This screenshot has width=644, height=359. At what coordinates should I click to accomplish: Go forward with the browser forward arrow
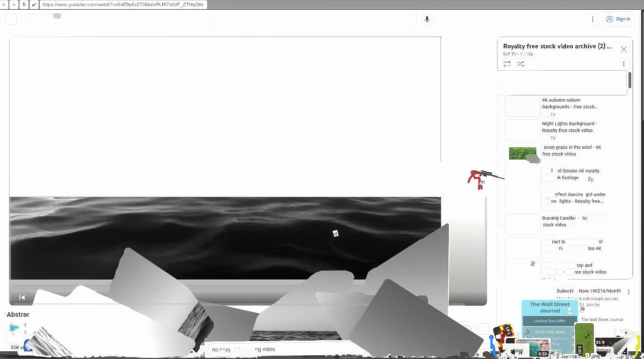coord(14,4)
